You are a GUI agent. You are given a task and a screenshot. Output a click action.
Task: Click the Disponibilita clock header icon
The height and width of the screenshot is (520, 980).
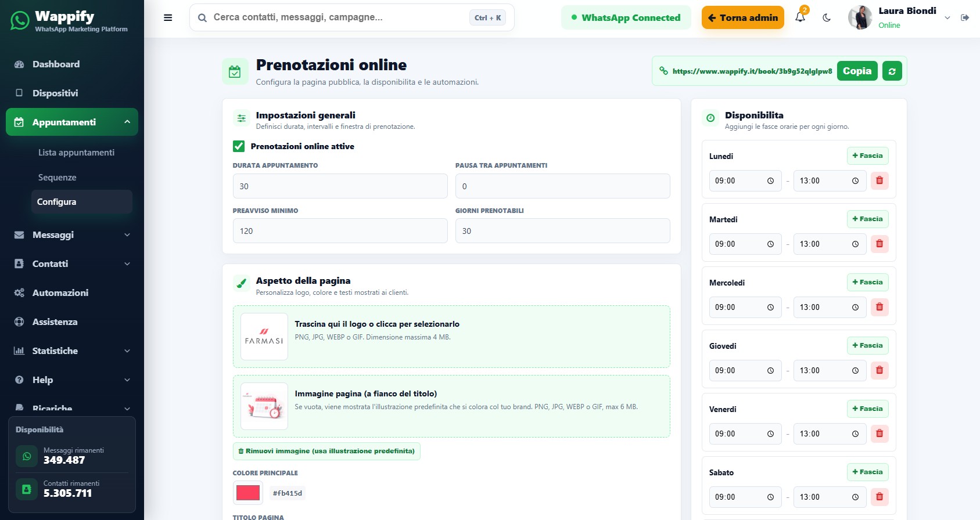click(x=710, y=118)
